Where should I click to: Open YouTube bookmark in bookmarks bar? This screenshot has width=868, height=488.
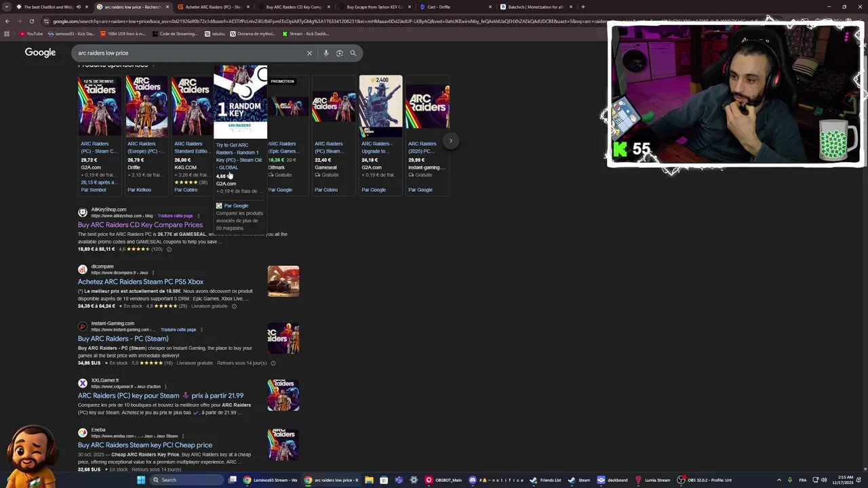(31, 33)
